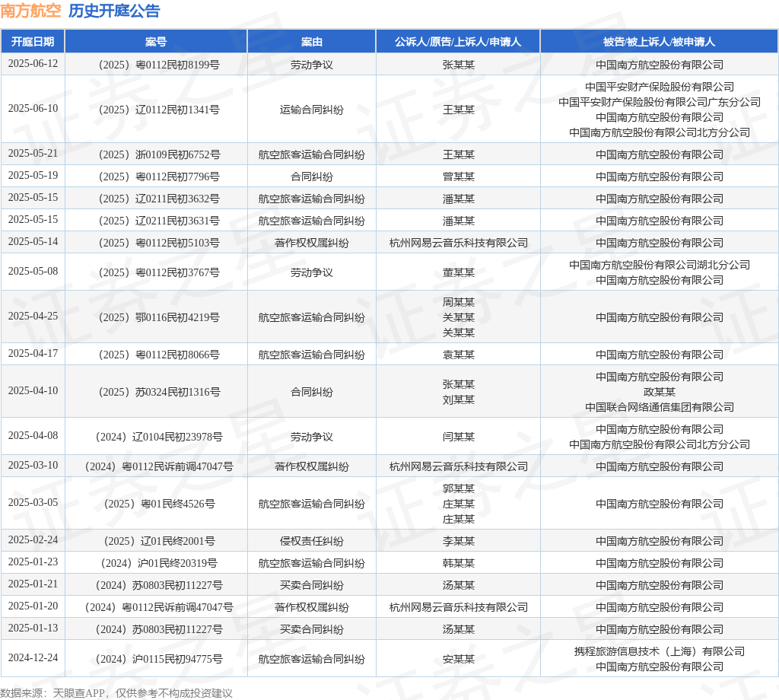This screenshot has height=700, width=779.
Task: Click the 开庭日期 column header
Action: click(x=33, y=42)
